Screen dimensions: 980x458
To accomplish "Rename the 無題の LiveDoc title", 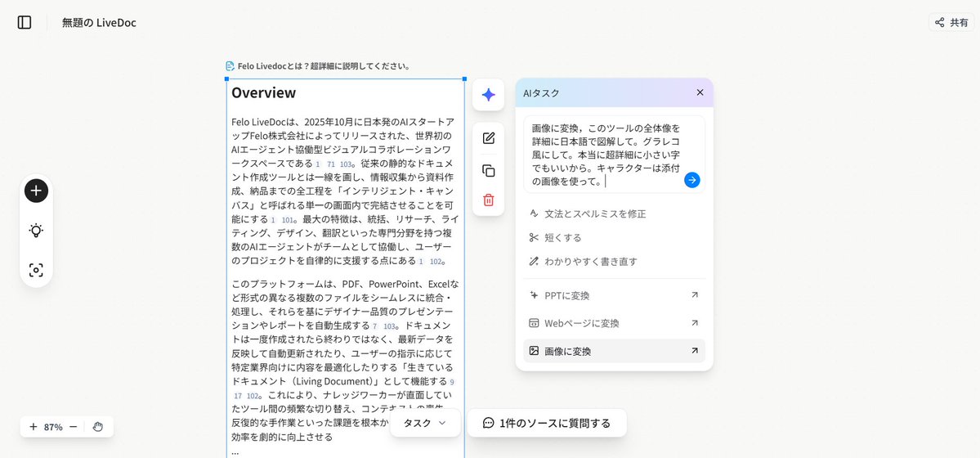I will [x=99, y=23].
